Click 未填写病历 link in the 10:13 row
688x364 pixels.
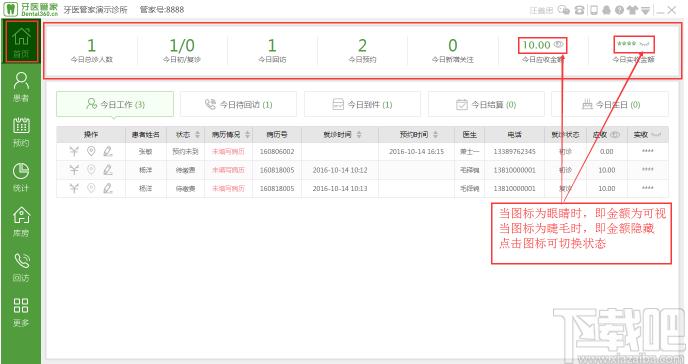[228, 188]
